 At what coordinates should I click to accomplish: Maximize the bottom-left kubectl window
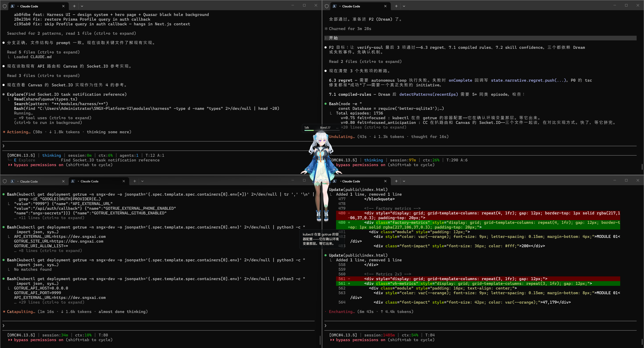tap(304, 180)
